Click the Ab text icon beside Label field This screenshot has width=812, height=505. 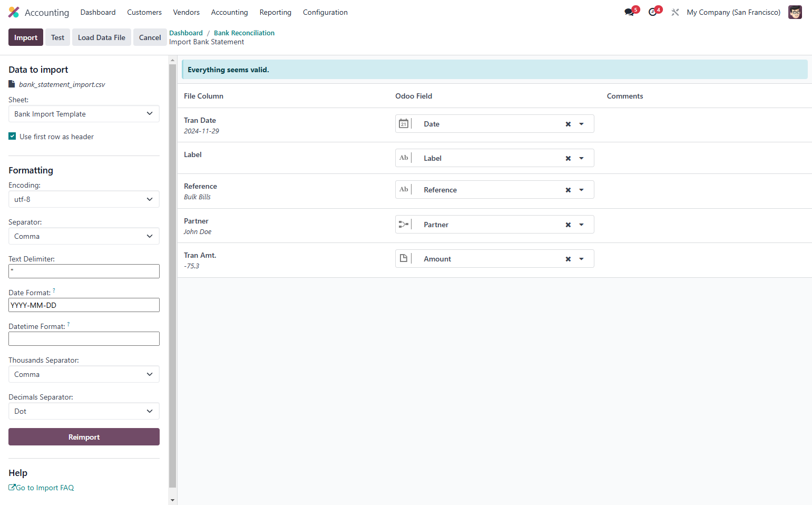point(404,158)
